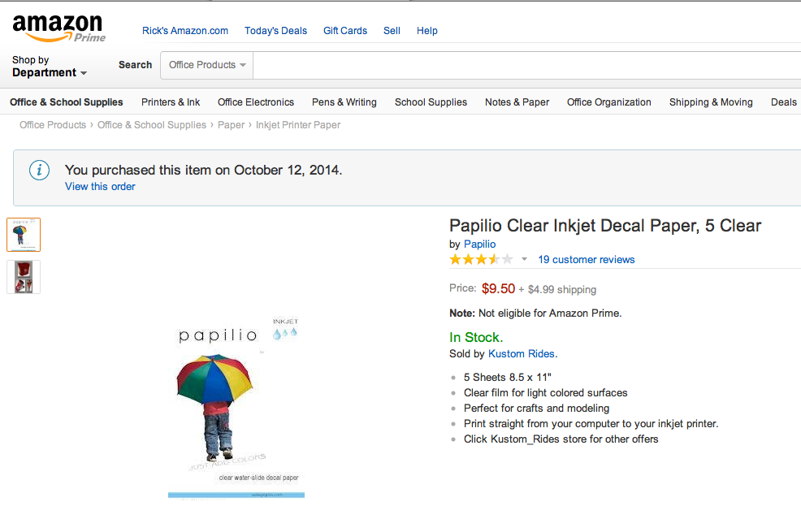Click the star rating icons

481,259
